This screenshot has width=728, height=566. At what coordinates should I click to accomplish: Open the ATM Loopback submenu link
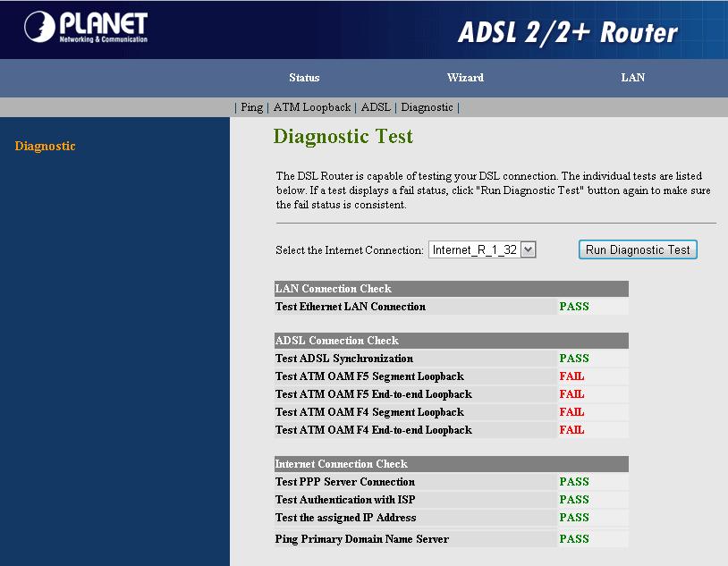tap(311, 107)
